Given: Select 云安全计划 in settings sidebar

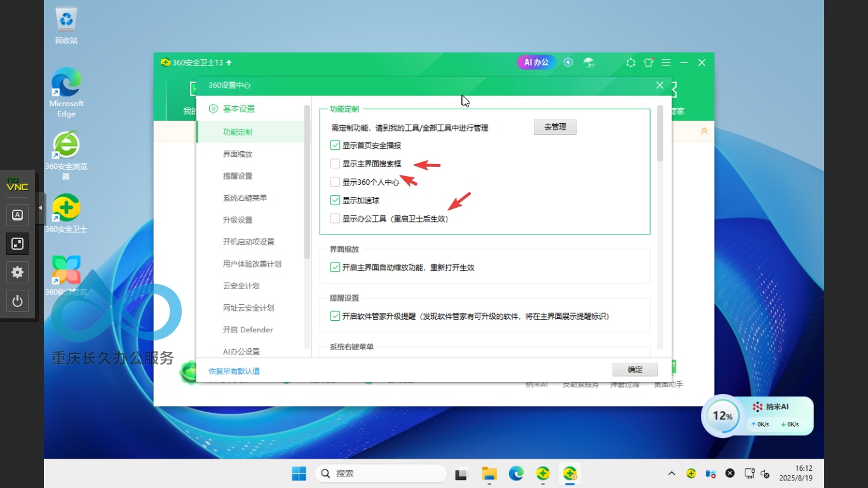Looking at the screenshot, I should [241, 285].
